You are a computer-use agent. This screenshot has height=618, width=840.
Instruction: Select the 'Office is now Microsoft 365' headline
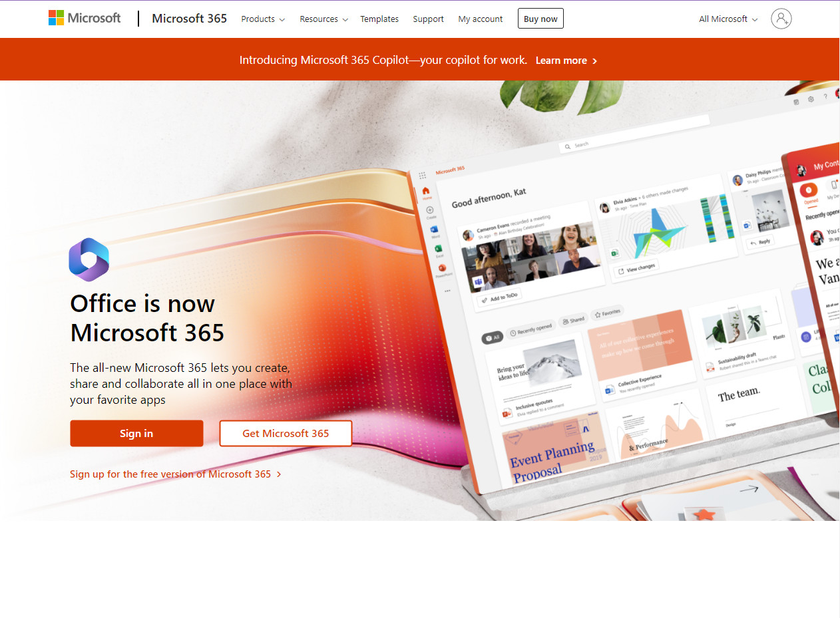point(147,317)
